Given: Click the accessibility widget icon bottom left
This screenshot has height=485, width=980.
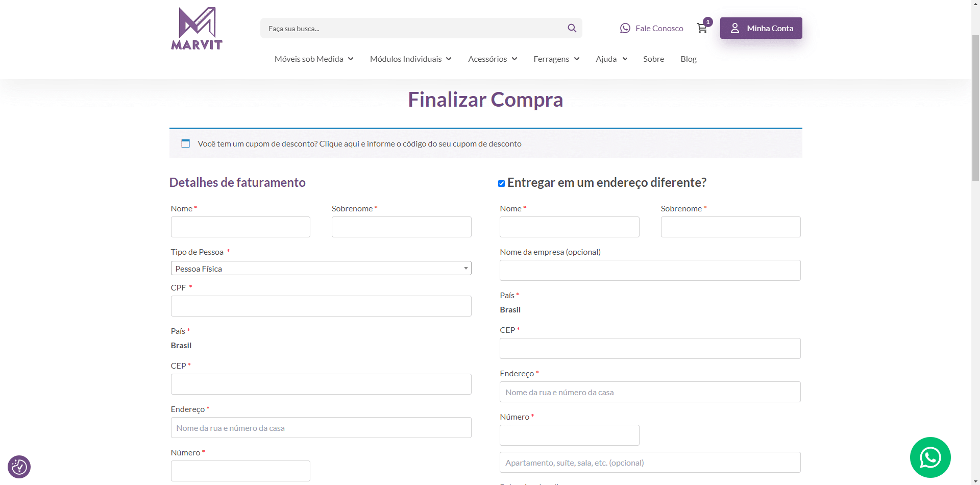Looking at the screenshot, I should click(19, 467).
